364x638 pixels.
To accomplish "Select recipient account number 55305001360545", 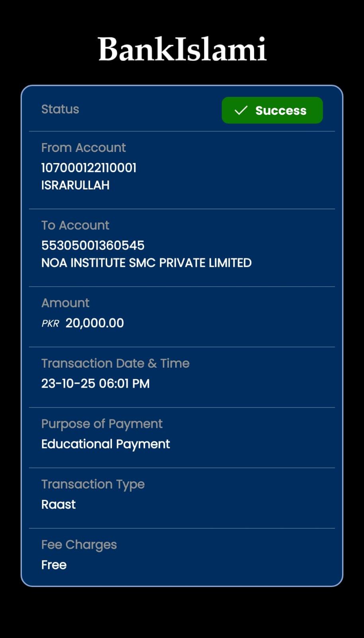I will pos(93,245).
